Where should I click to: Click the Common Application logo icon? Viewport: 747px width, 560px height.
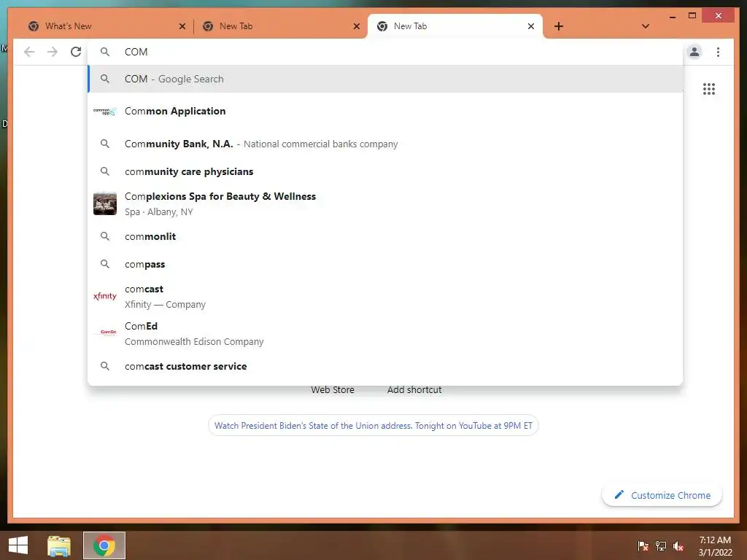105,112
